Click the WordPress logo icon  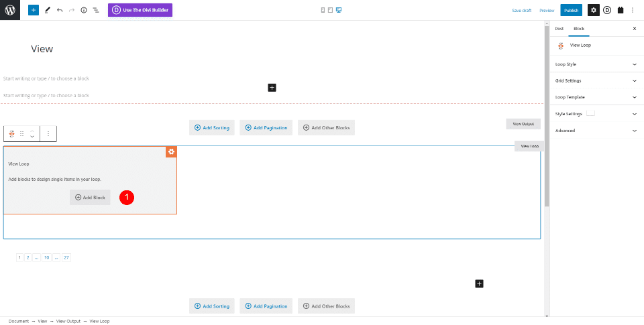pyautogui.click(x=10, y=11)
